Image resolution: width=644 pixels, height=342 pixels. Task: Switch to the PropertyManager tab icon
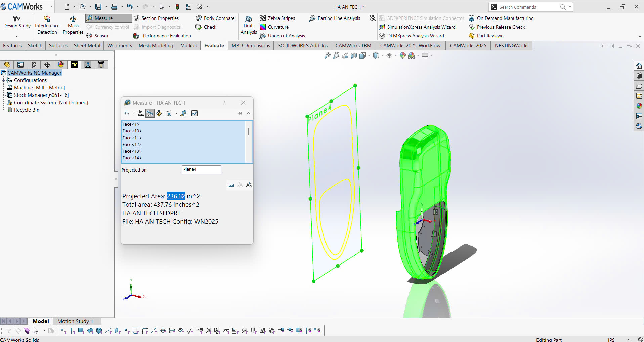pyautogui.click(x=20, y=65)
